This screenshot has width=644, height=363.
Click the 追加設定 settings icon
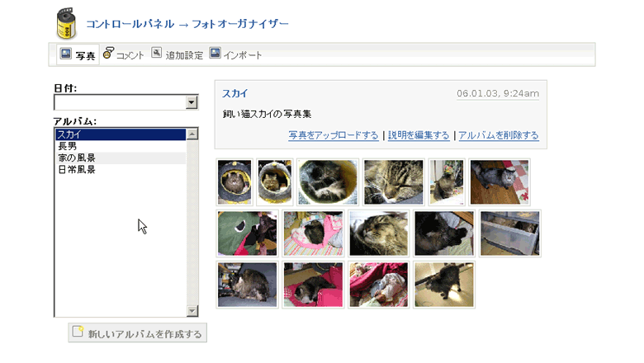157,53
